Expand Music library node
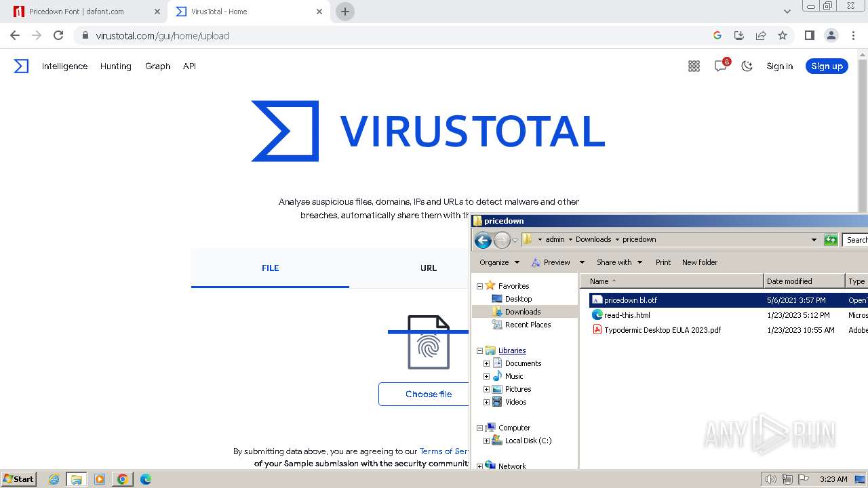868x488 pixels. tap(486, 376)
